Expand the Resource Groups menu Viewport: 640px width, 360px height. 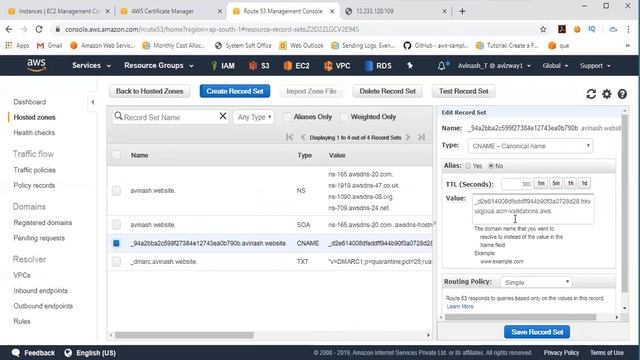click(x=159, y=66)
